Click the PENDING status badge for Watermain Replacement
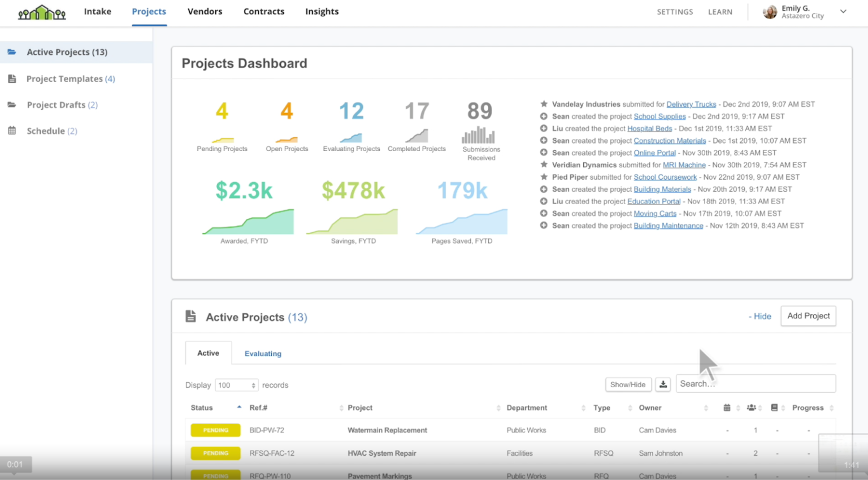Image resolution: width=868 pixels, height=480 pixels. click(x=215, y=430)
